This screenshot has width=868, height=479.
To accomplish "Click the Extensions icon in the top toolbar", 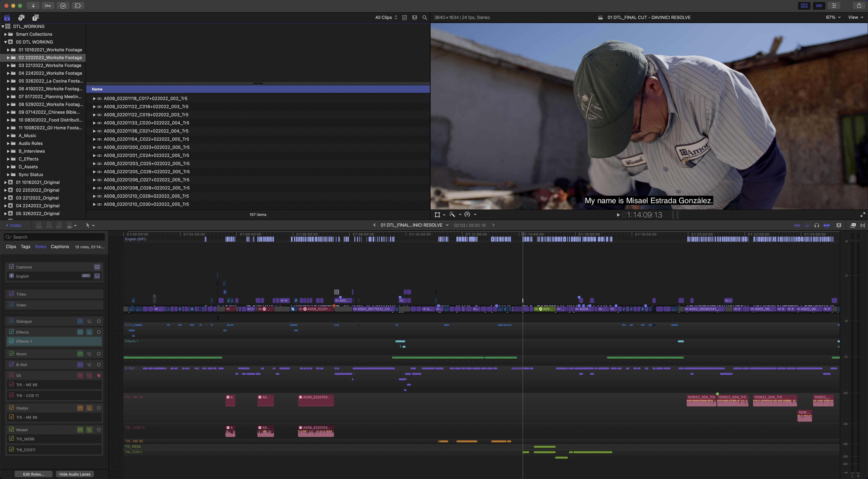I will [78, 6].
